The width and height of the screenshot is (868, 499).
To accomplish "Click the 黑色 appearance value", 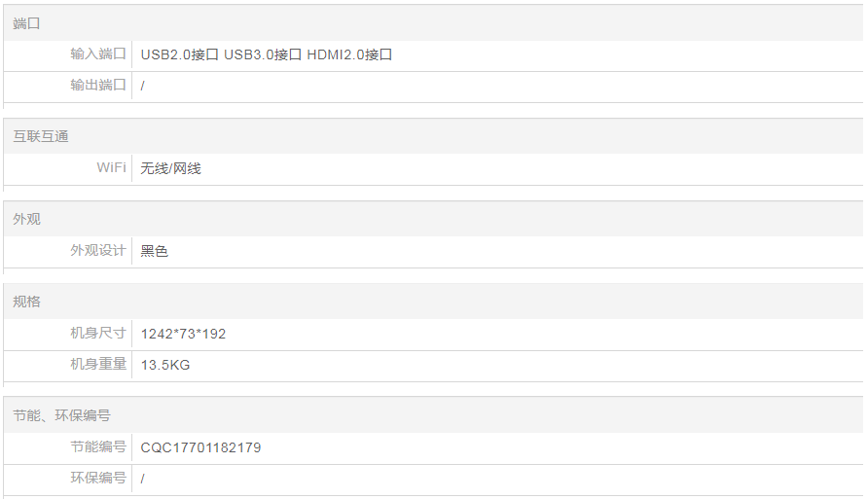I will [154, 251].
